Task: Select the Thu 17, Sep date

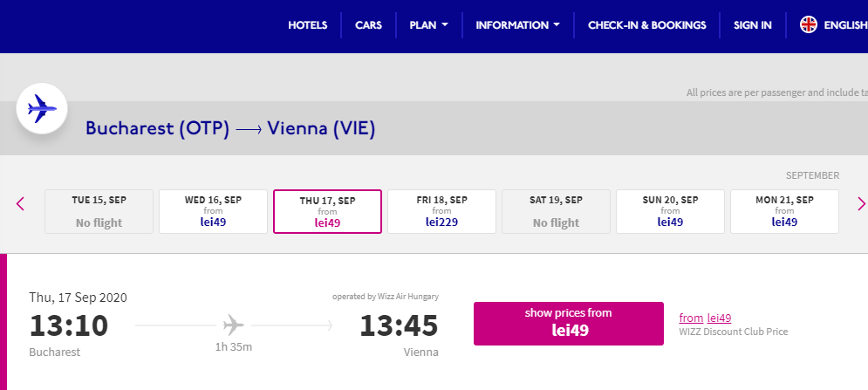Action: pyautogui.click(x=327, y=212)
